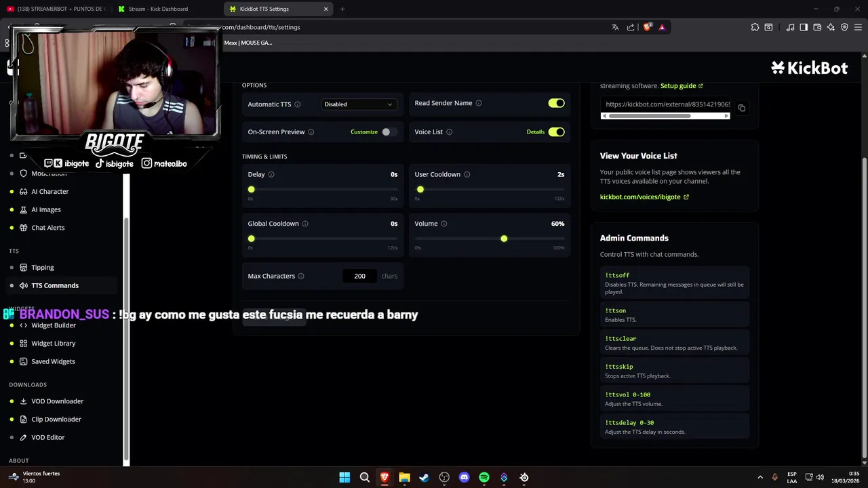Open VOD Downloader
Viewport: 868px width, 488px height.
pyautogui.click(x=58, y=401)
